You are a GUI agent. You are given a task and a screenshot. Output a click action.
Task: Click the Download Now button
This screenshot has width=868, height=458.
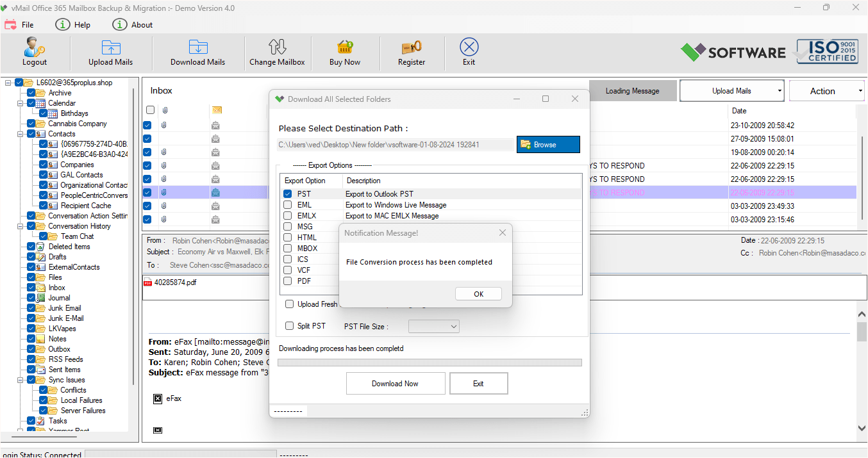point(396,384)
